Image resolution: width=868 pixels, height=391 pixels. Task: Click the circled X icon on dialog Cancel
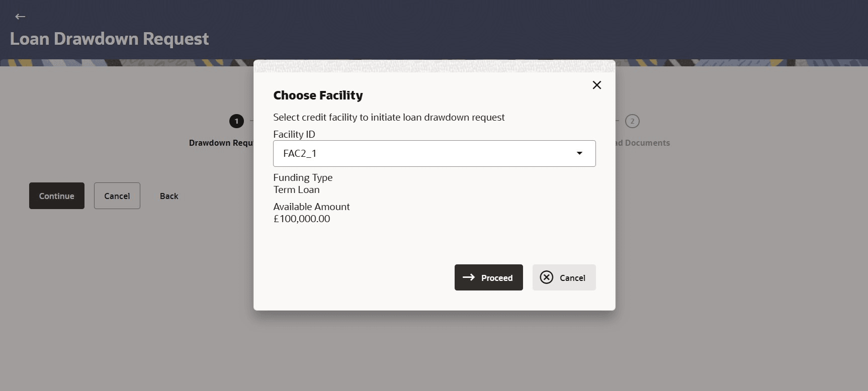click(547, 277)
